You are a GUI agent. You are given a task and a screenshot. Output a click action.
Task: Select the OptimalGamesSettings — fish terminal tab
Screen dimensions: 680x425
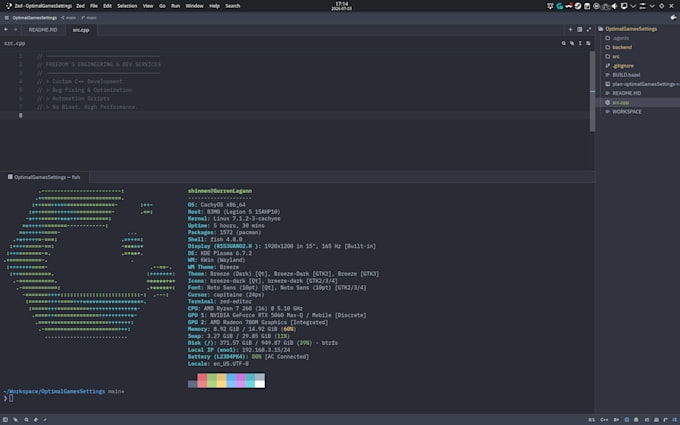(44, 177)
